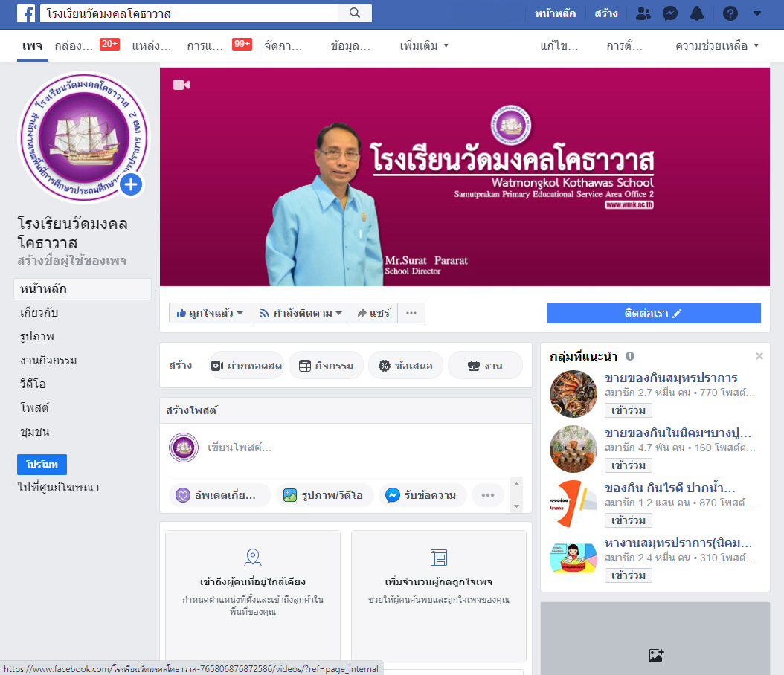This screenshot has height=675, width=784.
Task: Show more composer options ellipsis
Action: (488, 495)
